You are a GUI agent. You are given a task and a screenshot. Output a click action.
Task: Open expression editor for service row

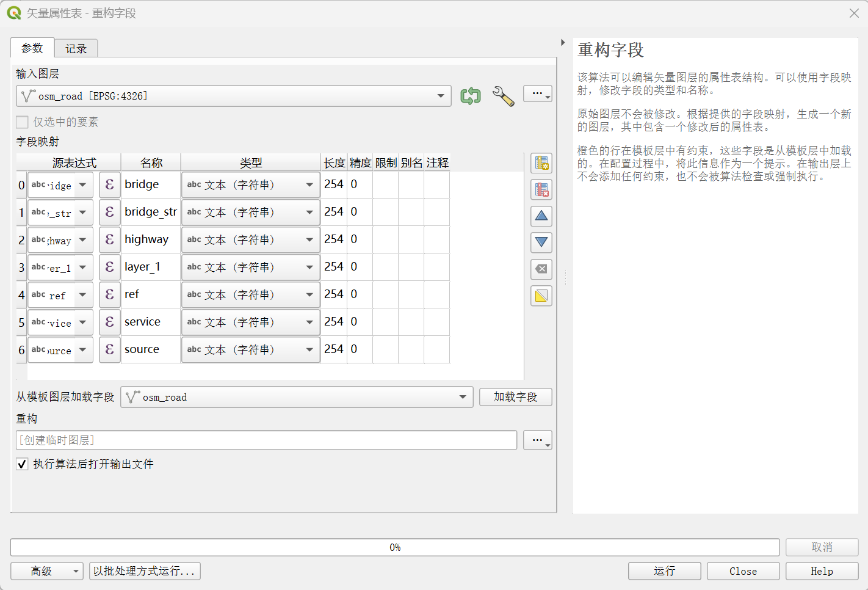click(x=110, y=322)
